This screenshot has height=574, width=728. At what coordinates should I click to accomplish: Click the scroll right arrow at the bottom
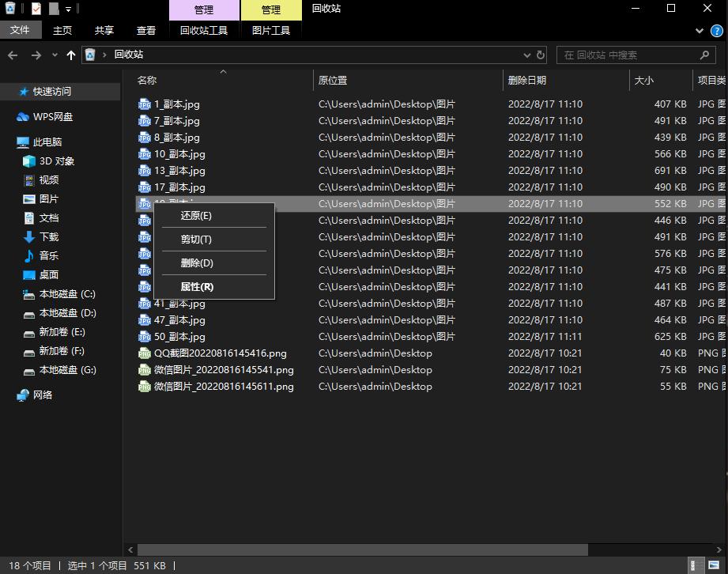[x=719, y=549]
